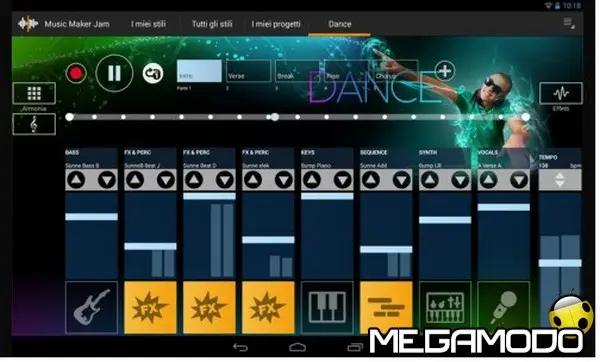Open the I miei stili tab
The image size is (600, 362).
coord(148,24)
